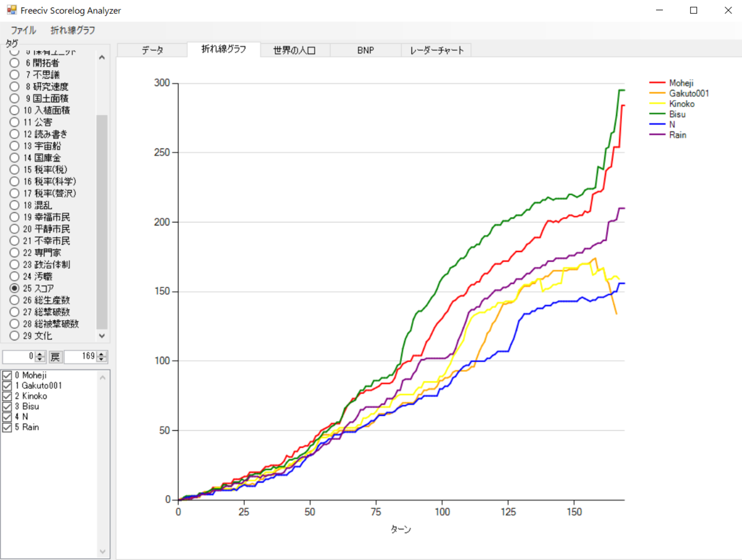Select radio button 12 読み書き
The image size is (742, 560).
click(x=14, y=134)
